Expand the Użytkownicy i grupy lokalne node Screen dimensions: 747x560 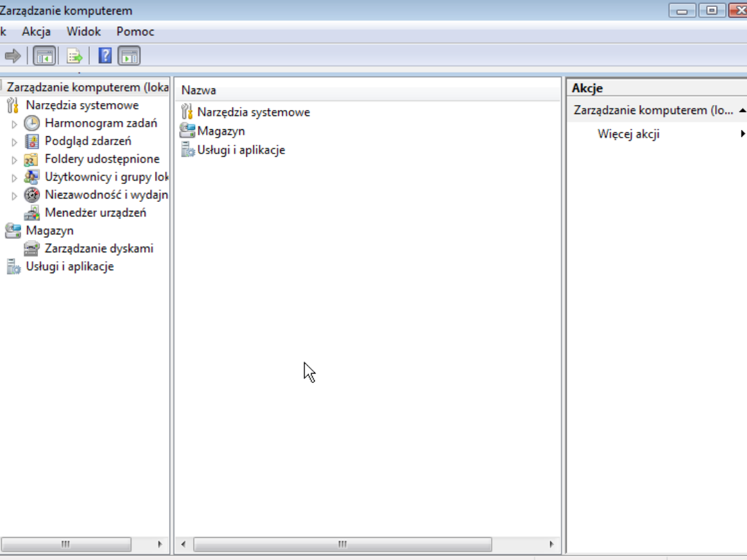pyautogui.click(x=15, y=178)
